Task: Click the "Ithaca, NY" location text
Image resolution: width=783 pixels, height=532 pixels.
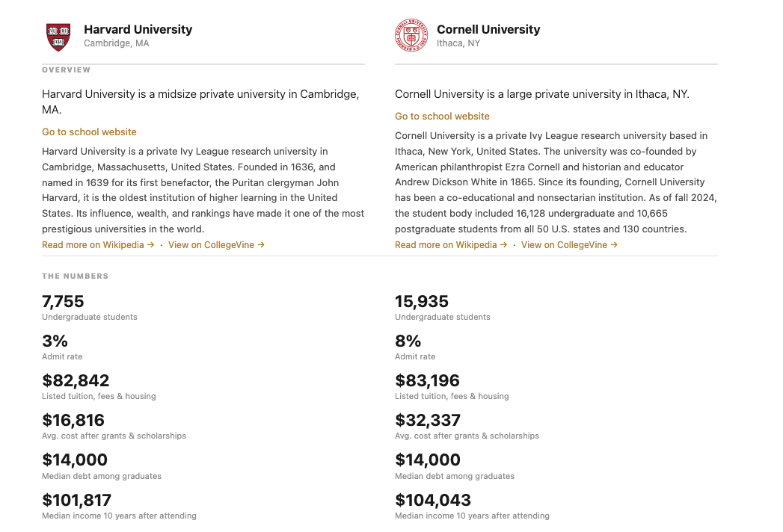Action: point(458,43)
